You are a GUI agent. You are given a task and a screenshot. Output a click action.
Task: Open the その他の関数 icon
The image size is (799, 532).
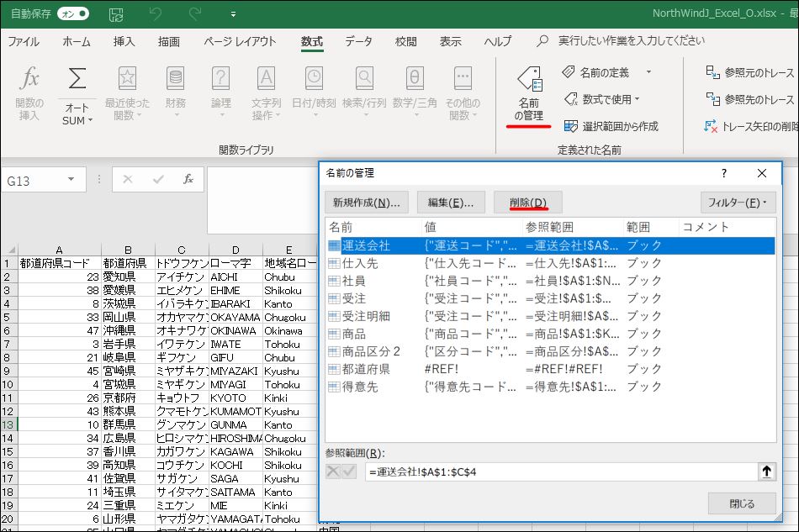[x=463, y=78]
